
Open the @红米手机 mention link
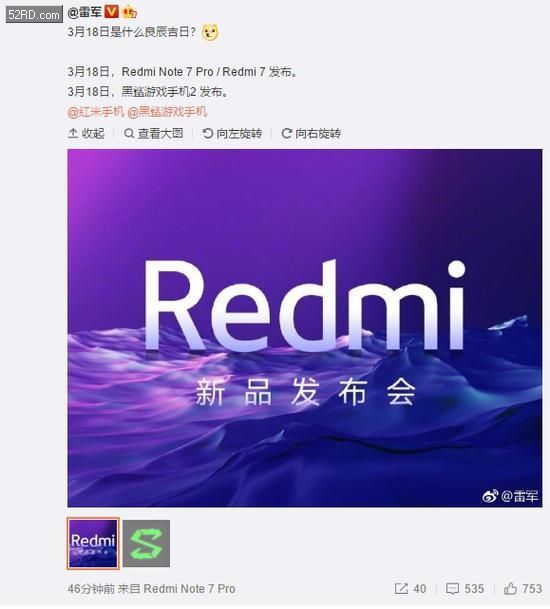[x=96, y=112]
